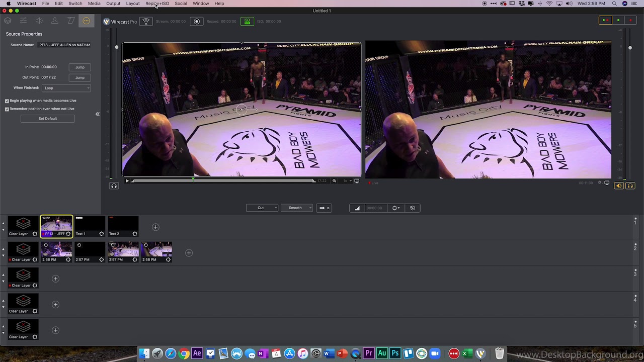Open Google Chrome from the Dock
644x362 pixels.
pos(184,353)
